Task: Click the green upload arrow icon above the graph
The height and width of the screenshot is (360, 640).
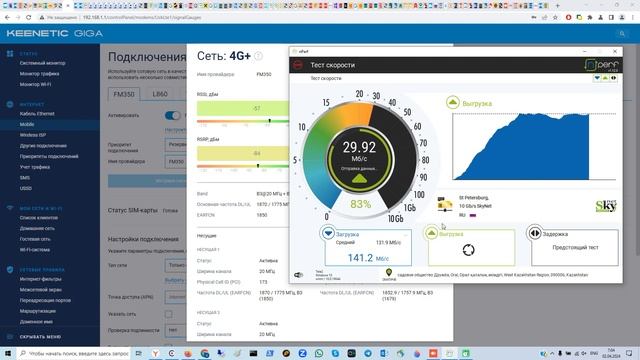Action: coord(452,102)
